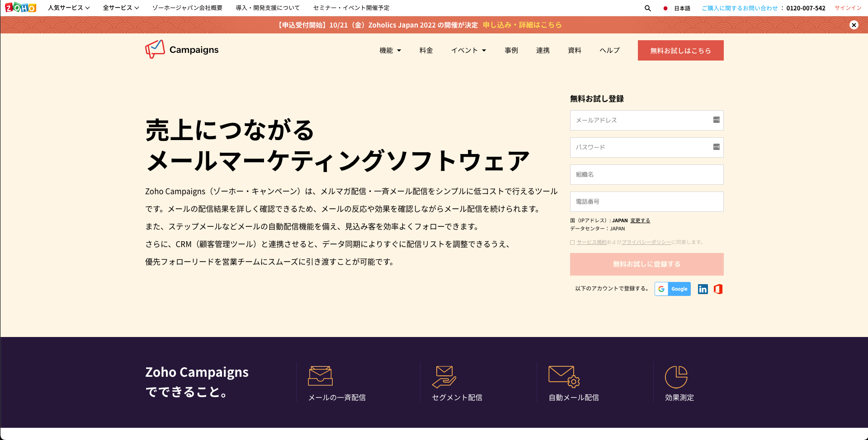Expand the 機能 dropdown menu
The height and width of the screenshot is (440, 868).
(390, 50)
